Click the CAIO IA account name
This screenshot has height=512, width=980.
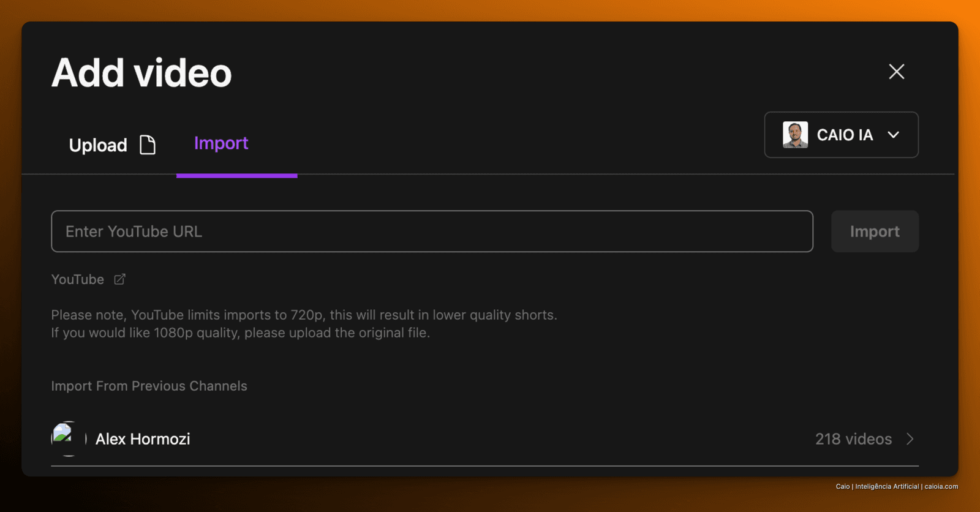pos(845,135)
